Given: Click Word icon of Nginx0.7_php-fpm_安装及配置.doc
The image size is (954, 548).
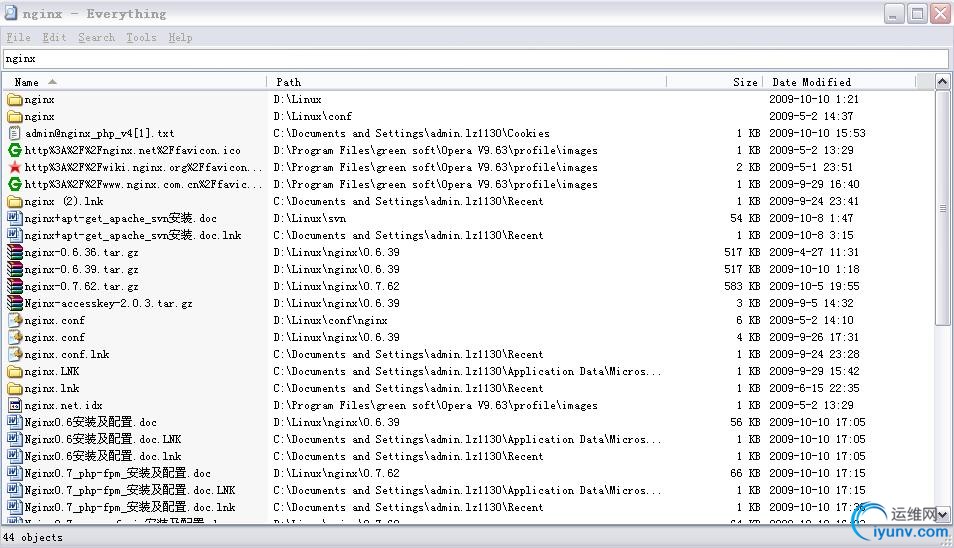Looking at the screenshot, I should coord(15,474).
